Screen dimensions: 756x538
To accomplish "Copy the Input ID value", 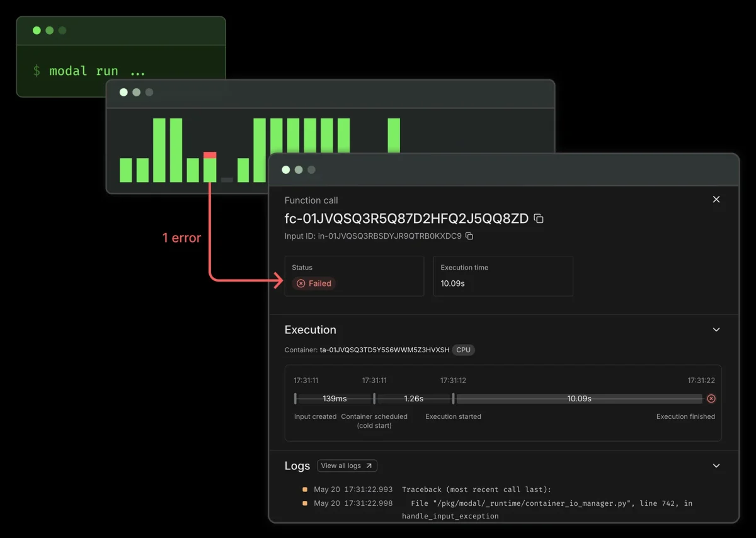I will tap(469, 236).
